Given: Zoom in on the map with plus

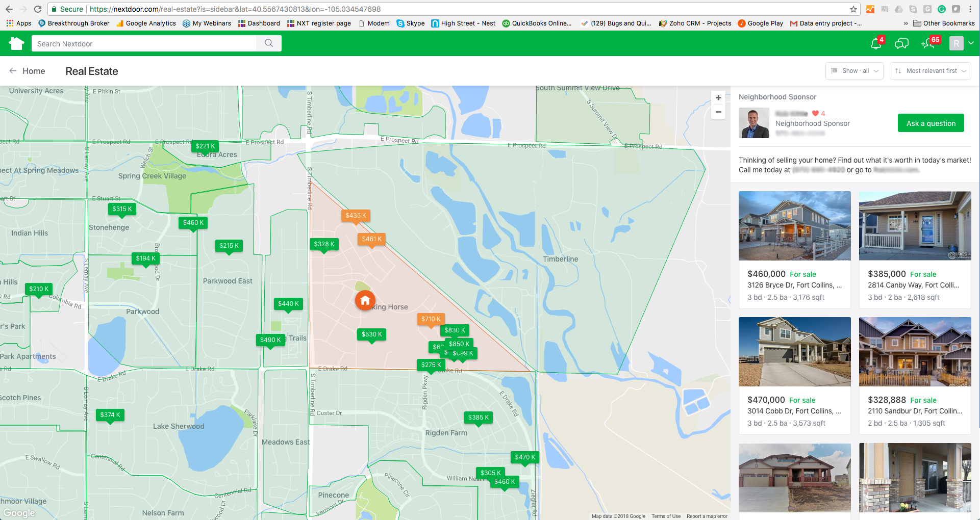Looking at the screenshot, I should (x=718, y=97).
